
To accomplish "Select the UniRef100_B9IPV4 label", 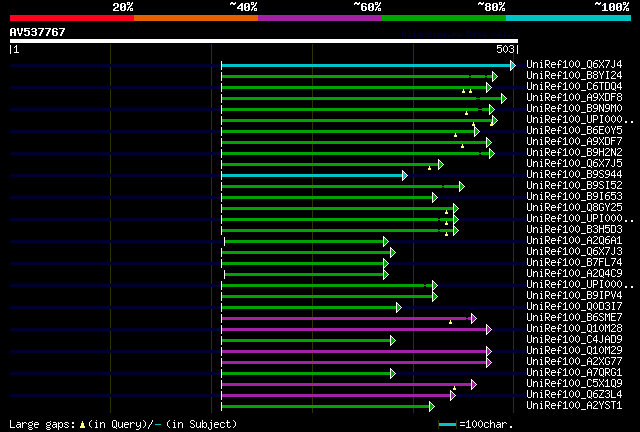I will pos(574,296).
